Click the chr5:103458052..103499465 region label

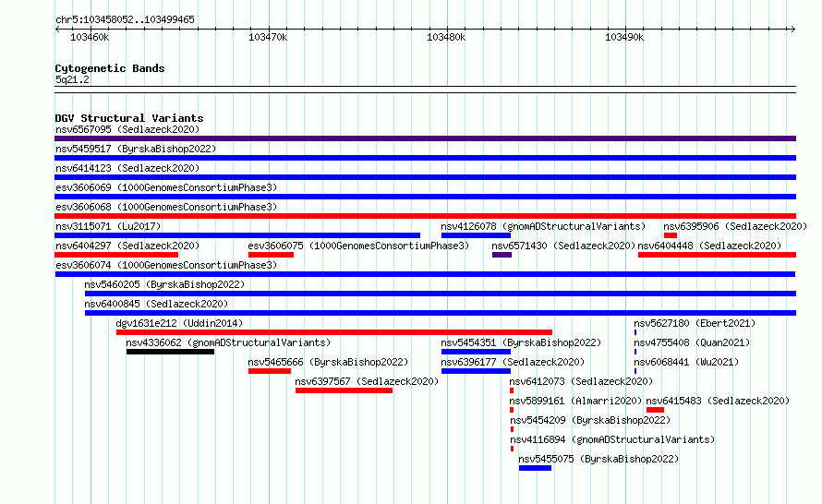pos(125,19)
